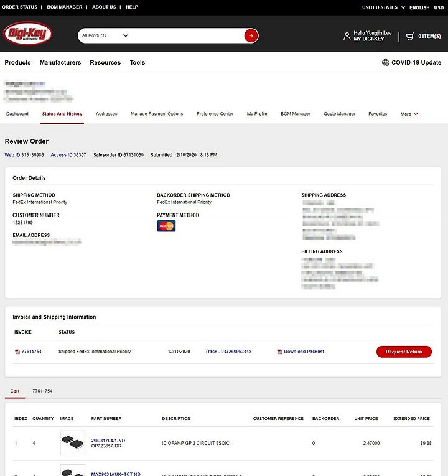Open the Resources main menu

(105, 63)
